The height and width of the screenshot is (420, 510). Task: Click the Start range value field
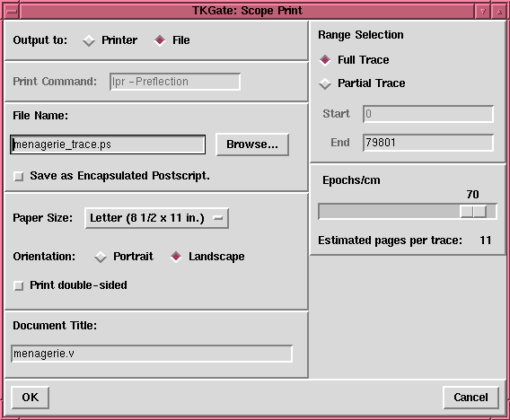point(428,114)
